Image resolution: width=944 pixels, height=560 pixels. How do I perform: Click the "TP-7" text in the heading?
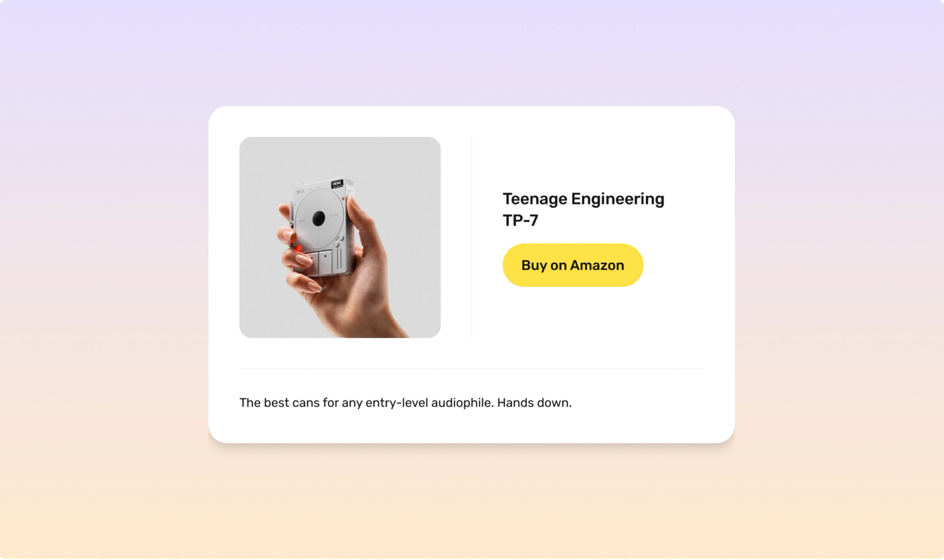pyautogui.click(x=520, y=220)
